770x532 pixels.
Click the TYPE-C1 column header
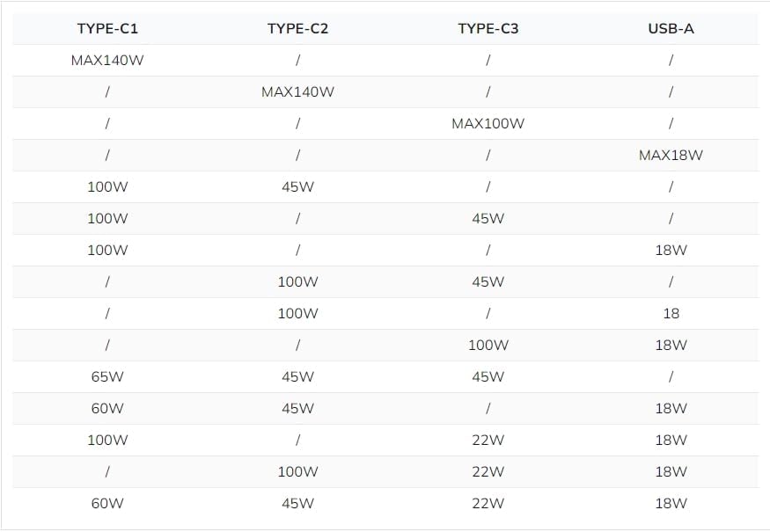tap(107, 29)
